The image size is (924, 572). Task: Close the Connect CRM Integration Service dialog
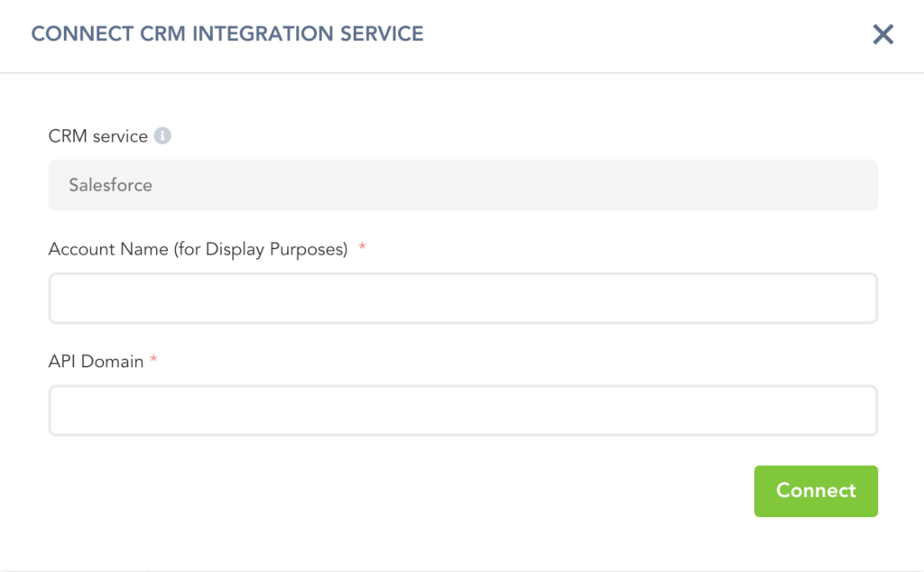pyautogui.click(x=882, y=35)
